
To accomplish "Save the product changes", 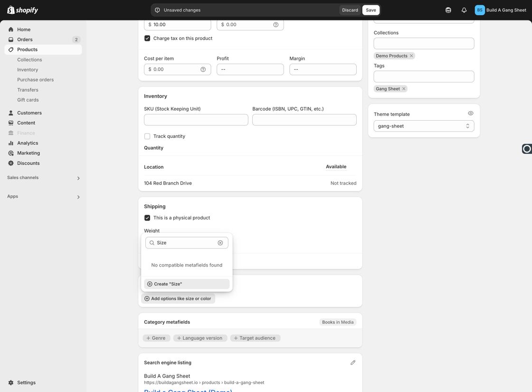I will [x=371, y=10].
